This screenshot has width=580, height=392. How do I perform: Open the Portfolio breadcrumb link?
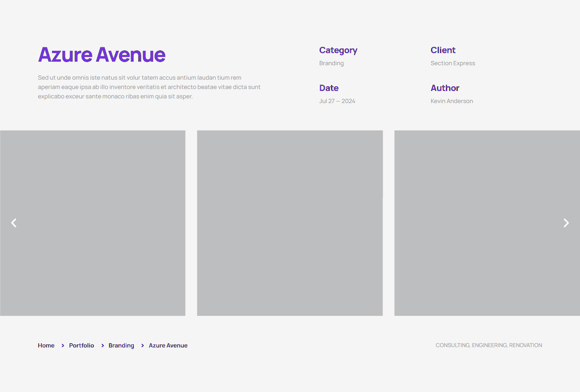[x=81, y=346]
